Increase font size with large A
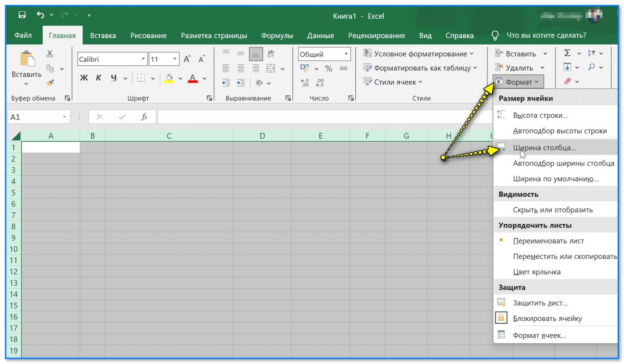The height and width of the screenshot is (364, 624). pos(187,59)
